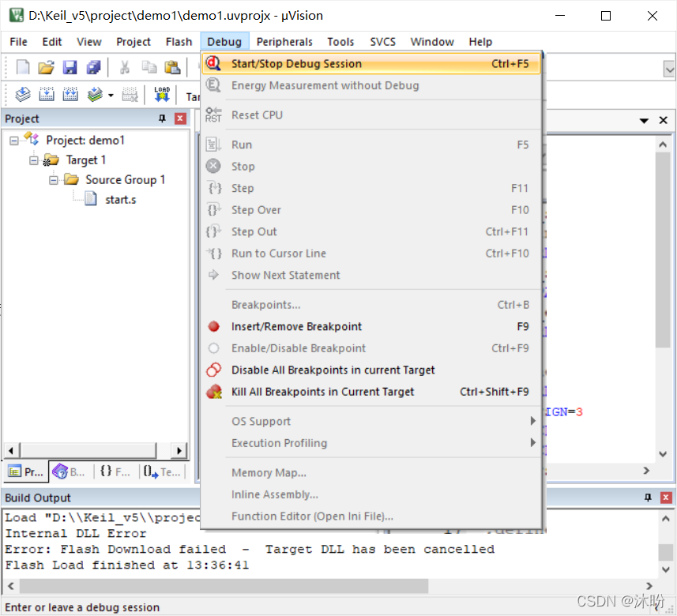Switch to Functions tab at panel bottom
677x616 pixels.
[115, 471]
